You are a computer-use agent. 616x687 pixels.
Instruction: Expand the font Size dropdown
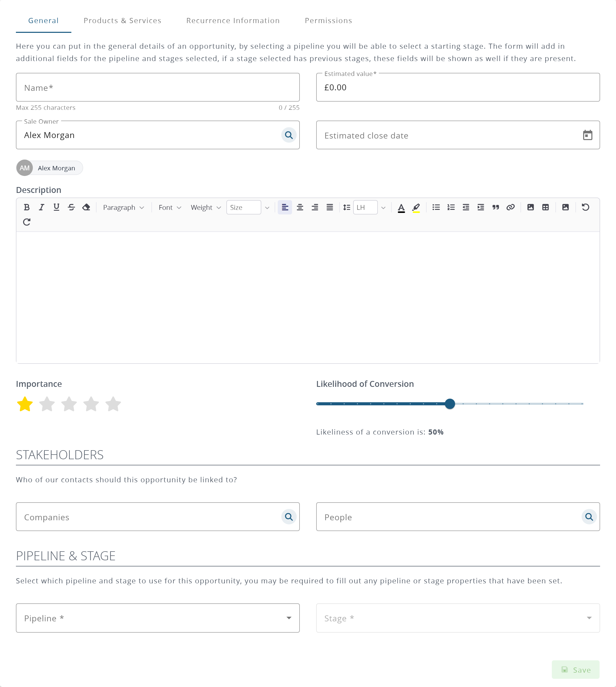(267, 208)
